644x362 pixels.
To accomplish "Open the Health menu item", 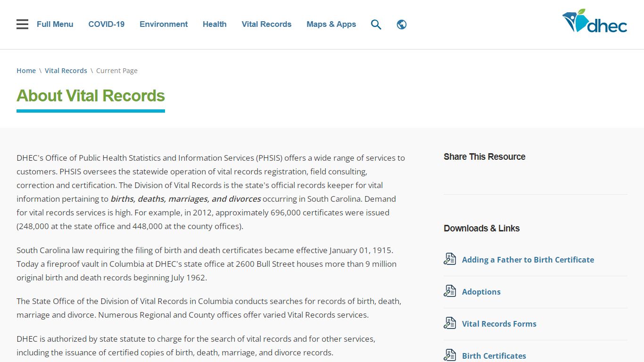I will pyautogui.click(x=215, y=25).
